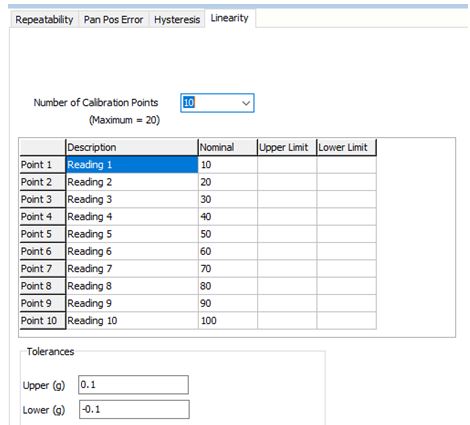Click the Upper Limit column header

[x=287, y=147]
